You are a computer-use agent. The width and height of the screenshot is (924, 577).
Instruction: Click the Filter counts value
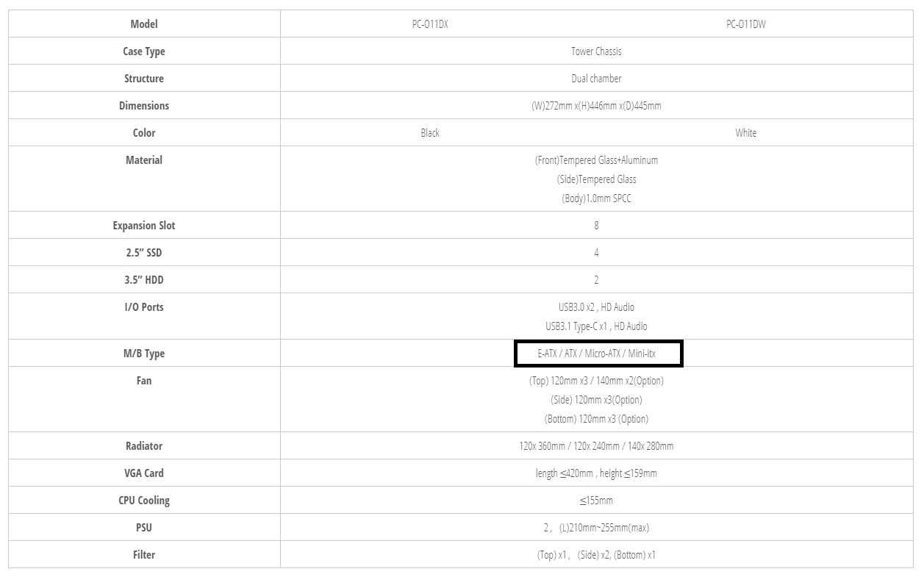(x=596, y=555)
